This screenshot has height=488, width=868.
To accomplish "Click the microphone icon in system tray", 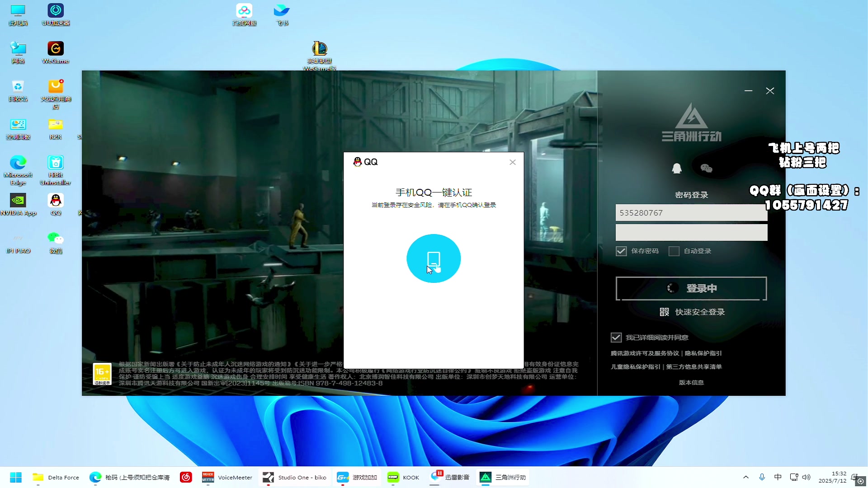I will (x=762, y=477).
